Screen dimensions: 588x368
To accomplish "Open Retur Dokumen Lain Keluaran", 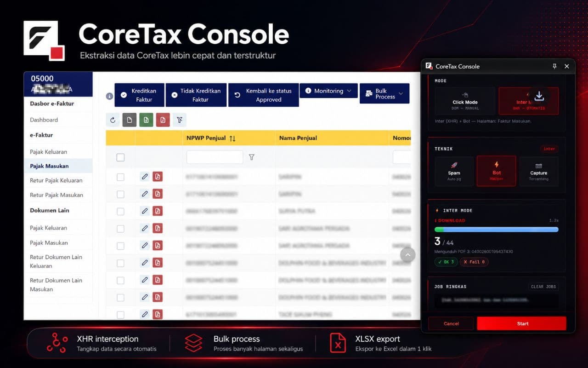I will click(56, 261).
